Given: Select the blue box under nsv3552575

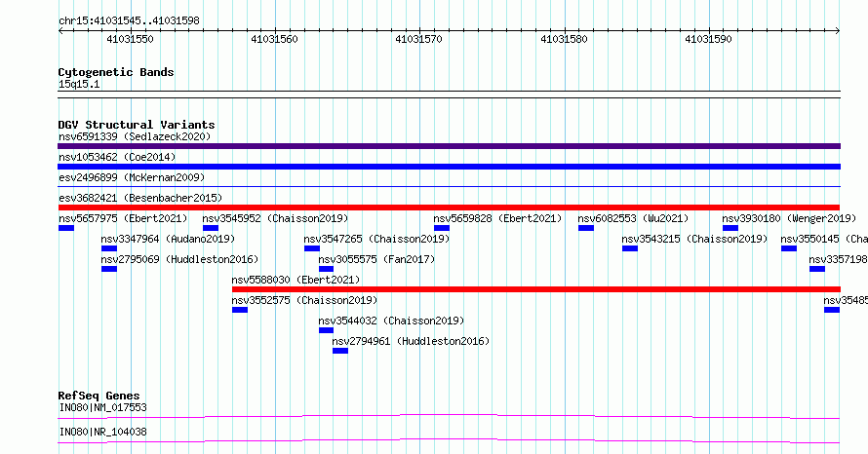Looking at the screenshot, I should tap(240, 310).
